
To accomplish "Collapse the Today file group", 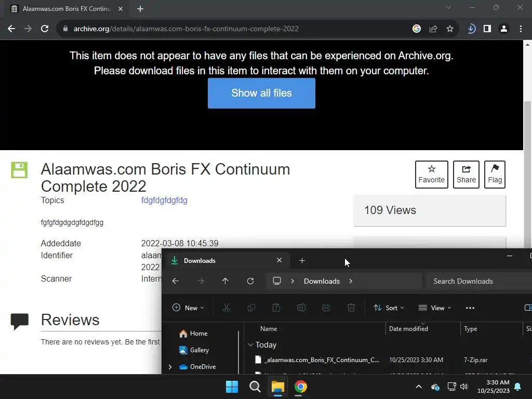I will tap(250, 345).
